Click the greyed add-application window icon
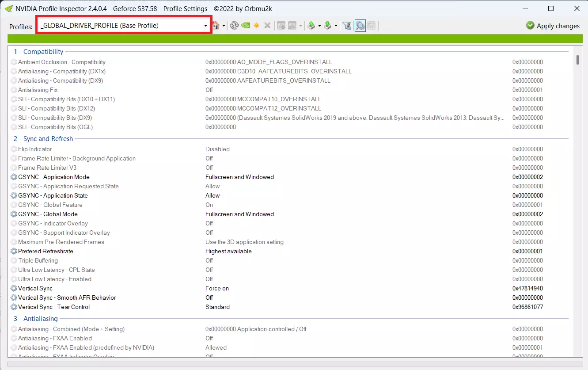The image size is (588, 370). click(281, 26)
